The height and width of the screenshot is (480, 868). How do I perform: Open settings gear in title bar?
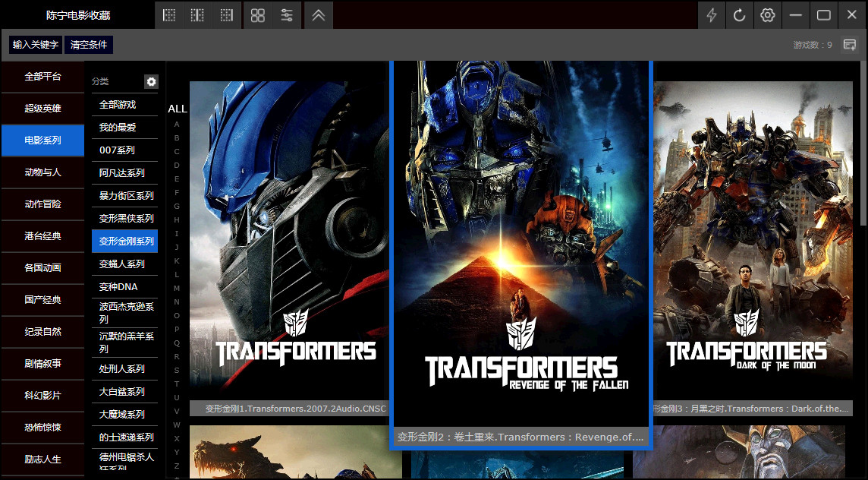click(x=768, y=15)
